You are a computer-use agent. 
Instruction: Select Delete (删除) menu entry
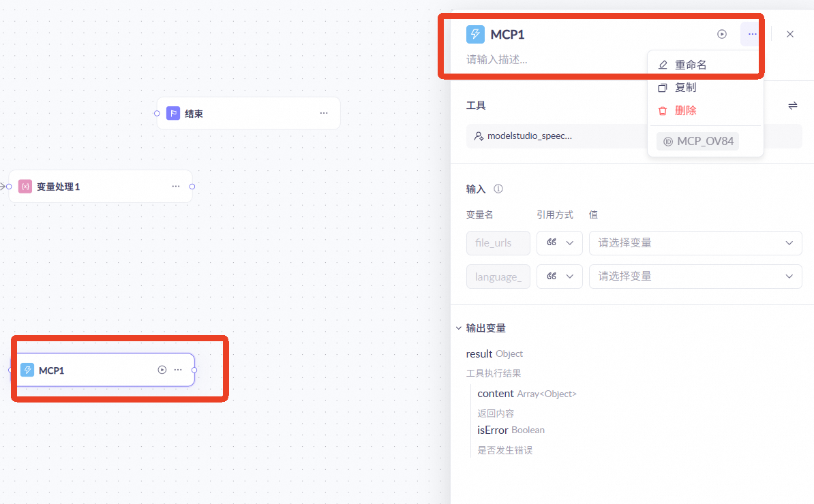(705, 110)
